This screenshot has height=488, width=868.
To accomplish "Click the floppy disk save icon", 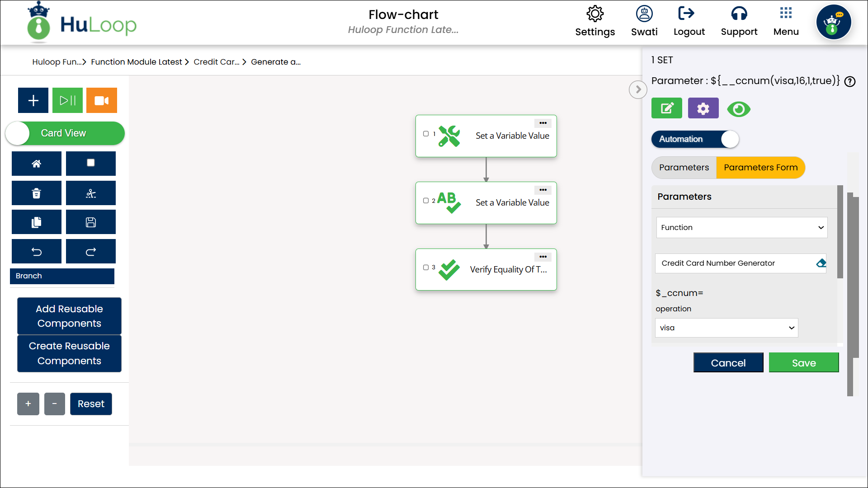I will pos(91,222).
